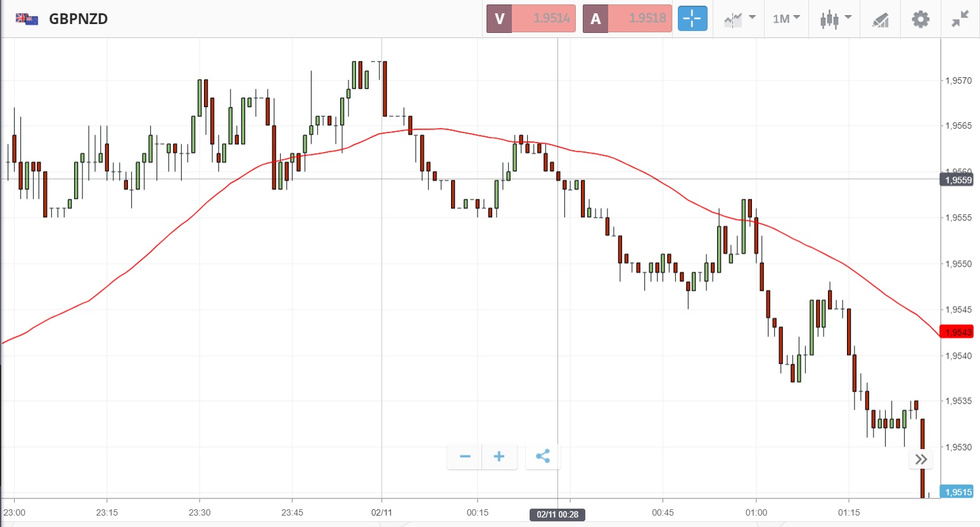
Task: Open the 1M timeframe dropdown
Action: 786,18
